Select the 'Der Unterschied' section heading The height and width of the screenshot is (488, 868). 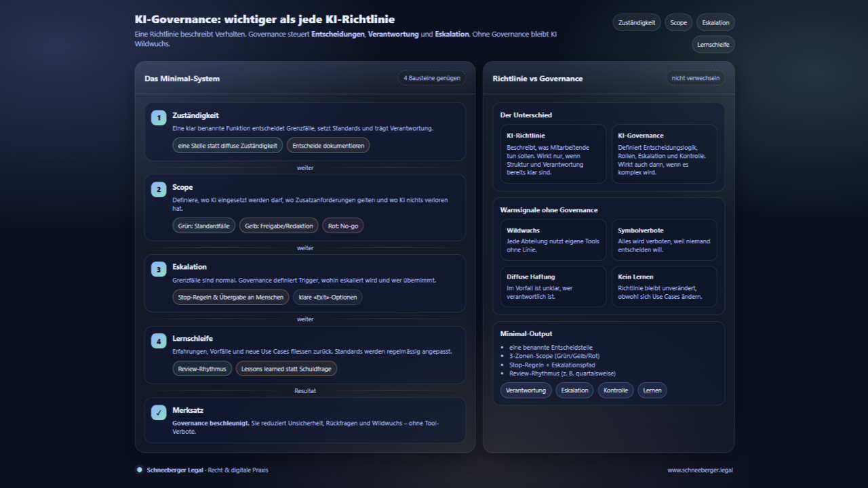pos(526,115)
